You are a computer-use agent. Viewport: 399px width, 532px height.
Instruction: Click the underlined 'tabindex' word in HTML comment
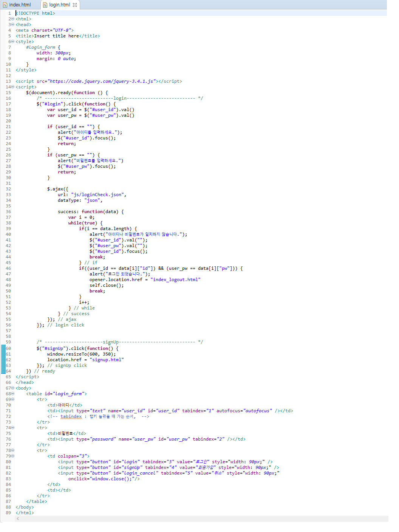click(71, 416)
